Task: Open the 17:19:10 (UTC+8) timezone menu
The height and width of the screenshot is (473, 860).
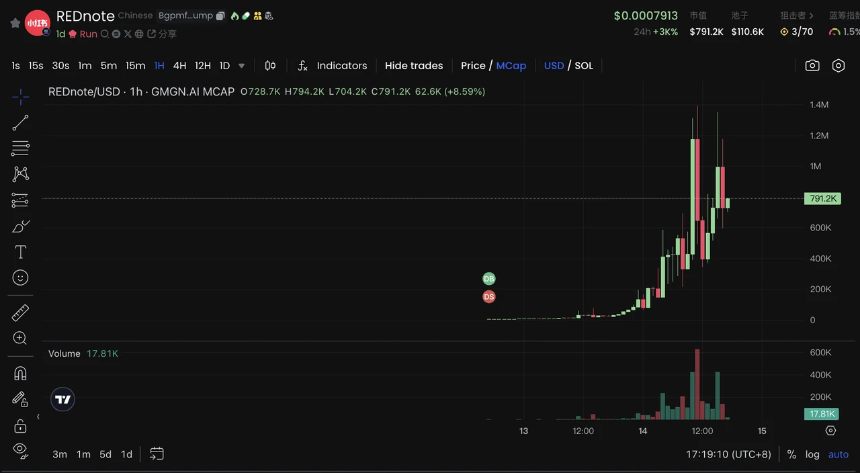Action: pos(728,454)
